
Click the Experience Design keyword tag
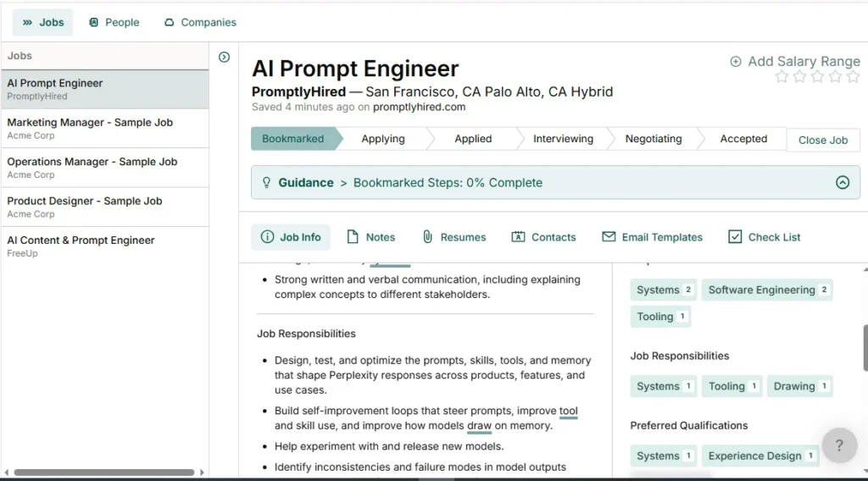coord(760,456)
